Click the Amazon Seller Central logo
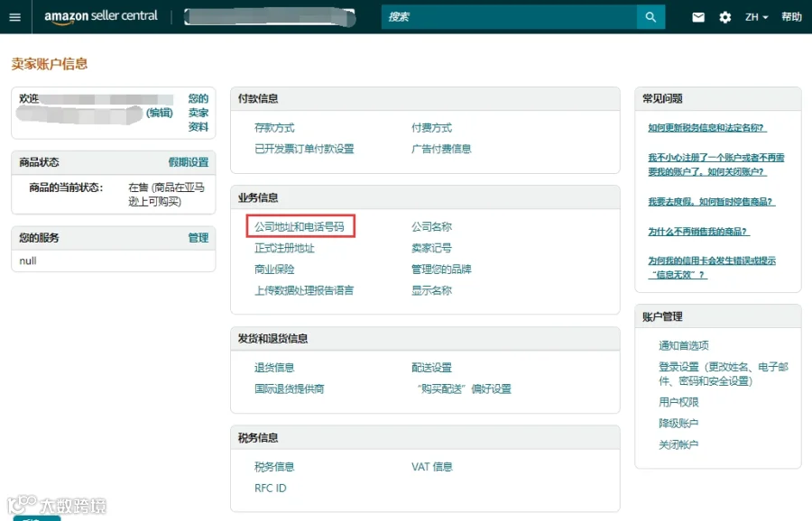This screenshot has width=812, height=521. [100, 16]
